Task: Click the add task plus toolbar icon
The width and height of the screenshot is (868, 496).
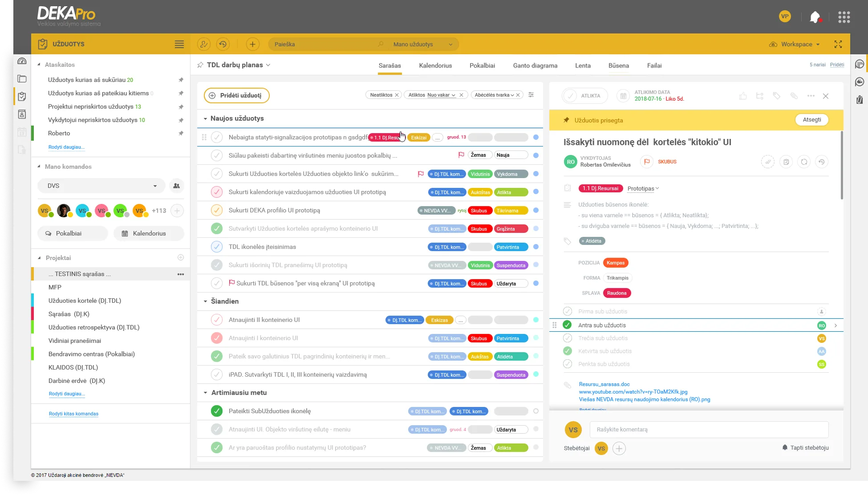Action: coord(252,44)
